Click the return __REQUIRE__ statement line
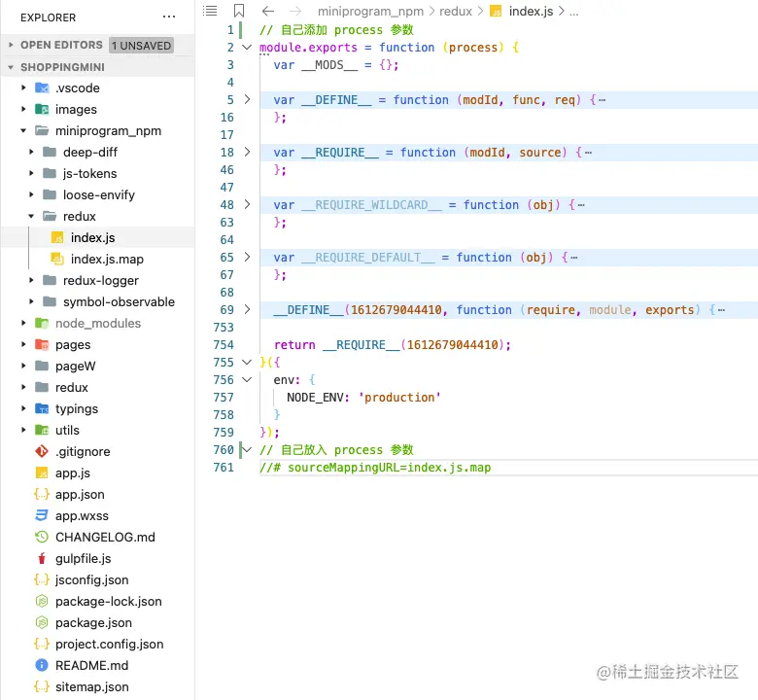Screen dimensions: 758x700 pos(392,345)
